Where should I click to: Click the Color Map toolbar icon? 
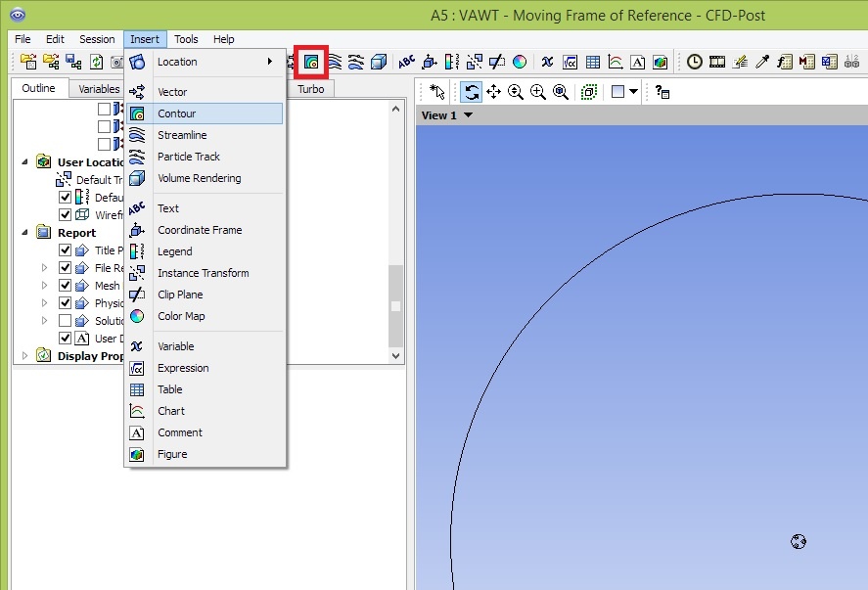pos(520,62)
